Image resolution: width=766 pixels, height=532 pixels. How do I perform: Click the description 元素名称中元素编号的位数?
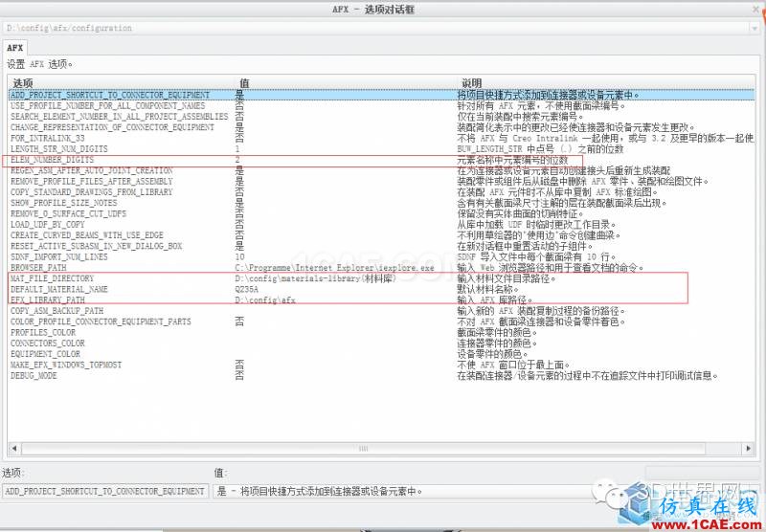coord(513,160)
